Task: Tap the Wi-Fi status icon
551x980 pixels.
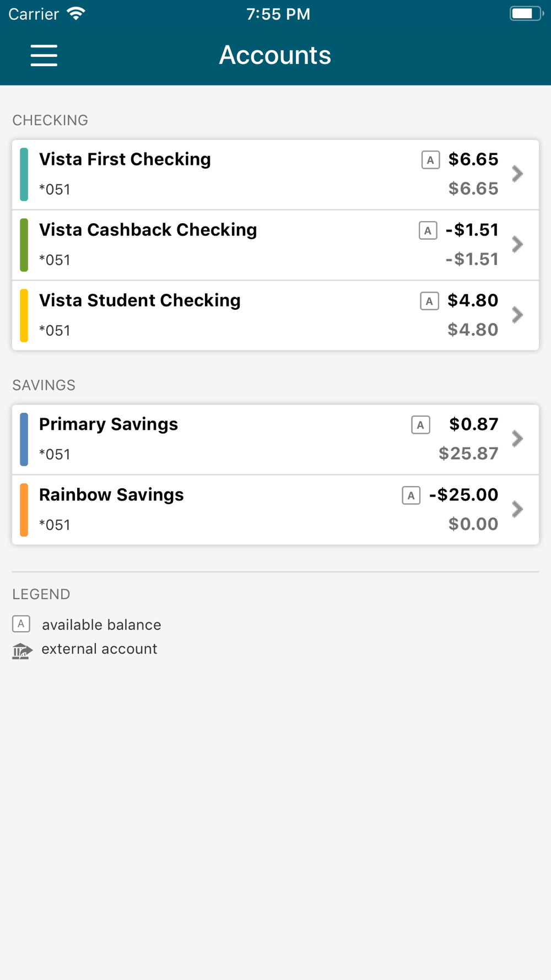Action: pyautogui.click(x=76, y=14)
